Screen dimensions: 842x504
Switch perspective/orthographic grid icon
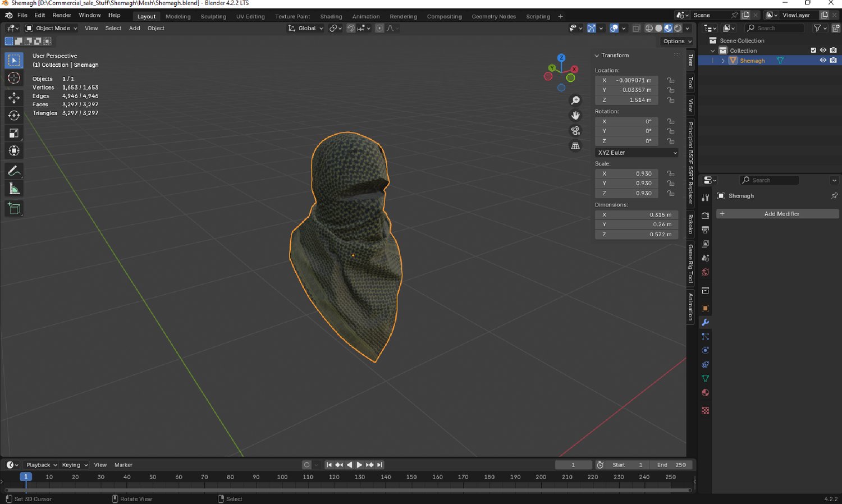tap(575, 146)
